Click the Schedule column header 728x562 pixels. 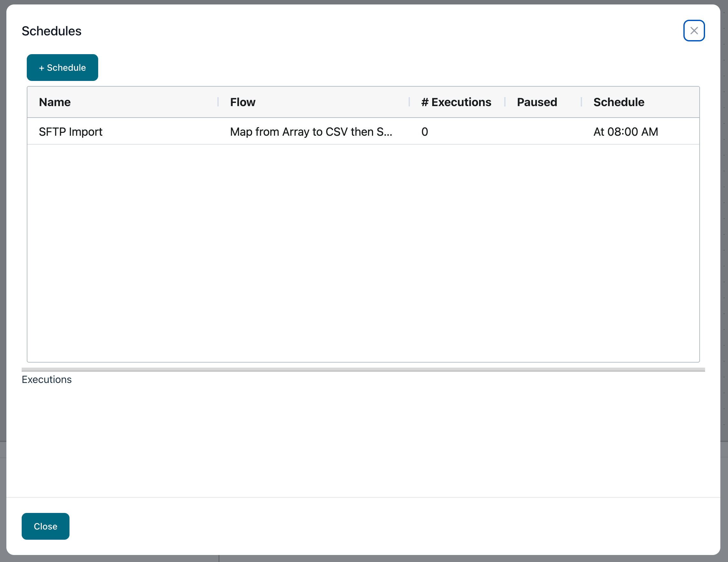click(618, 102)
